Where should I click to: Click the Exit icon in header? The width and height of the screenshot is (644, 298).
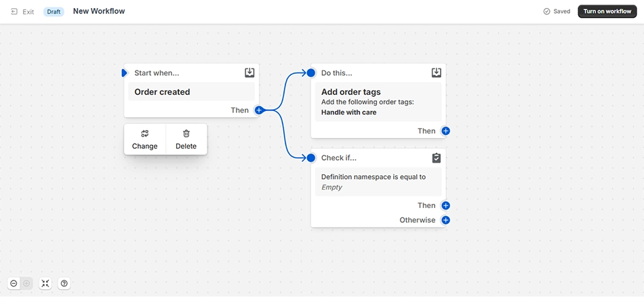(14, 12)
